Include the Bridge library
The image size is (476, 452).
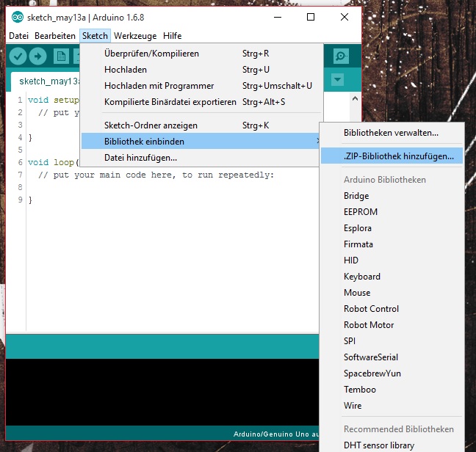point(392,196)
